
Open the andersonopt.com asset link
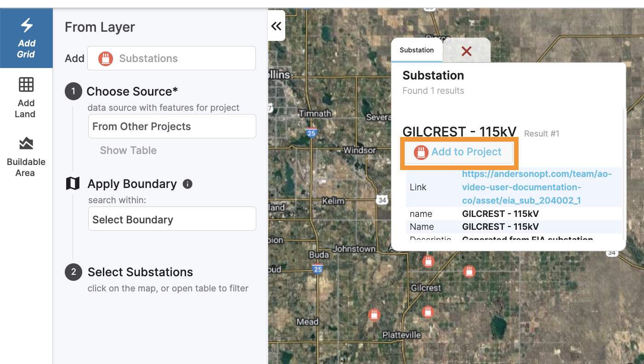tap(537, 188)
